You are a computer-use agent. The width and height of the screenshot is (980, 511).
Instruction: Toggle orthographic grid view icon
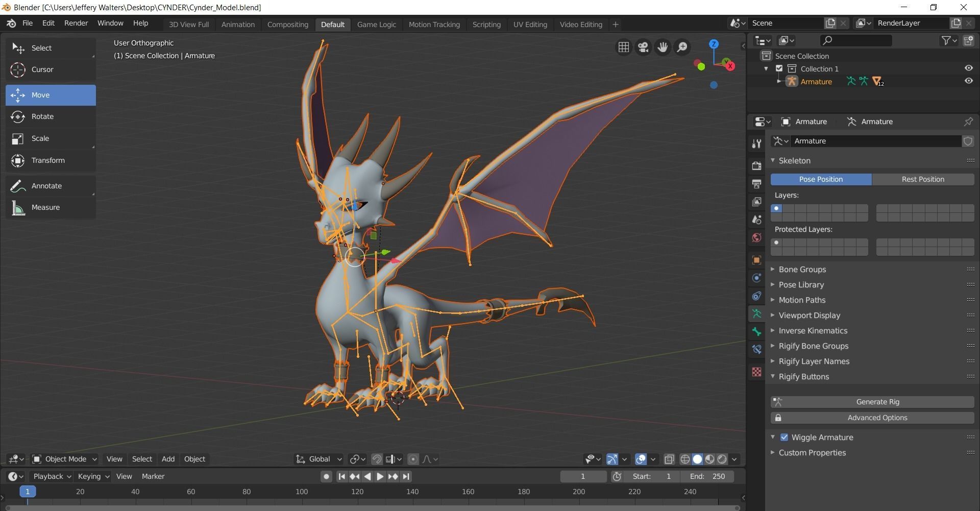(x=624, y=47)
